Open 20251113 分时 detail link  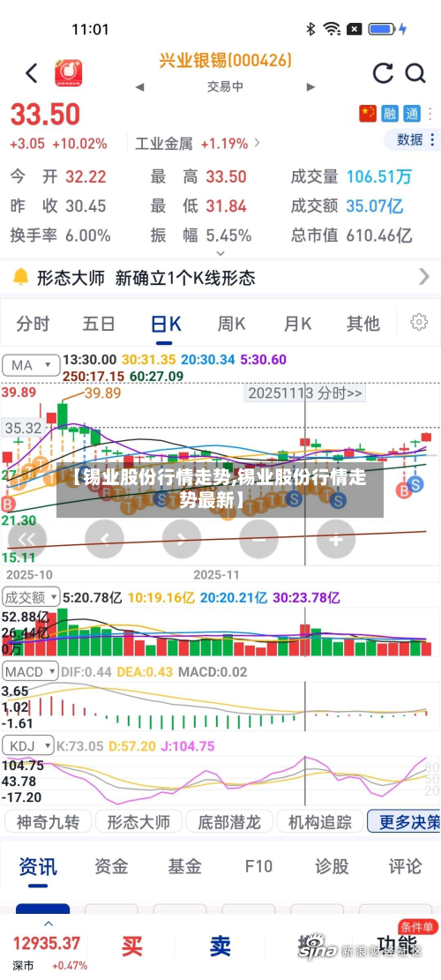point(304,393)
